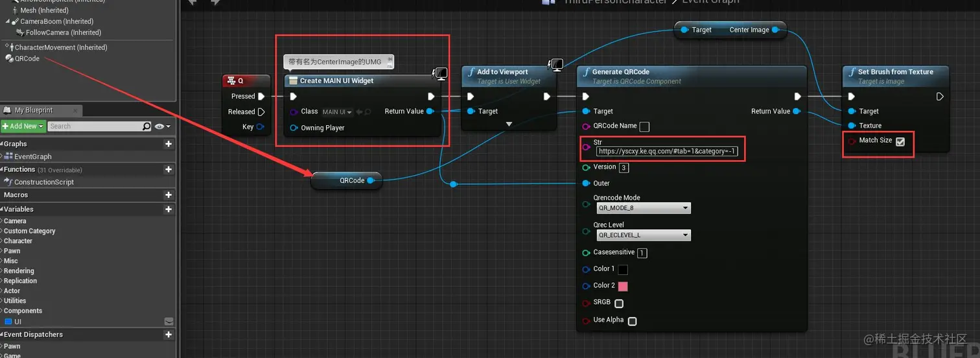This screenshot has height=358, width=980.
Task: Click the Center Image output pin
Action: [775, 30]
